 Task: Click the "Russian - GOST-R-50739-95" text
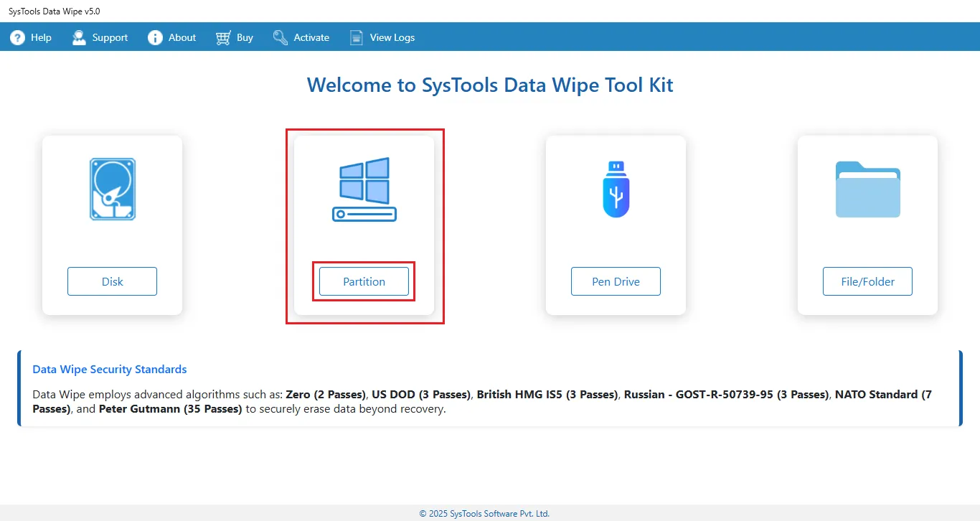[x=699, y=394]
